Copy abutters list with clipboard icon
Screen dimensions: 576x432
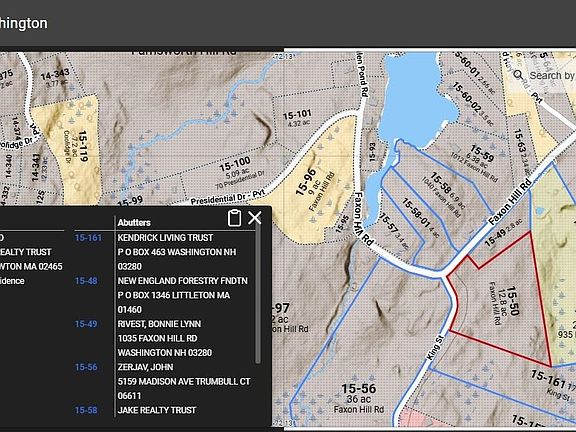point(234,218)
